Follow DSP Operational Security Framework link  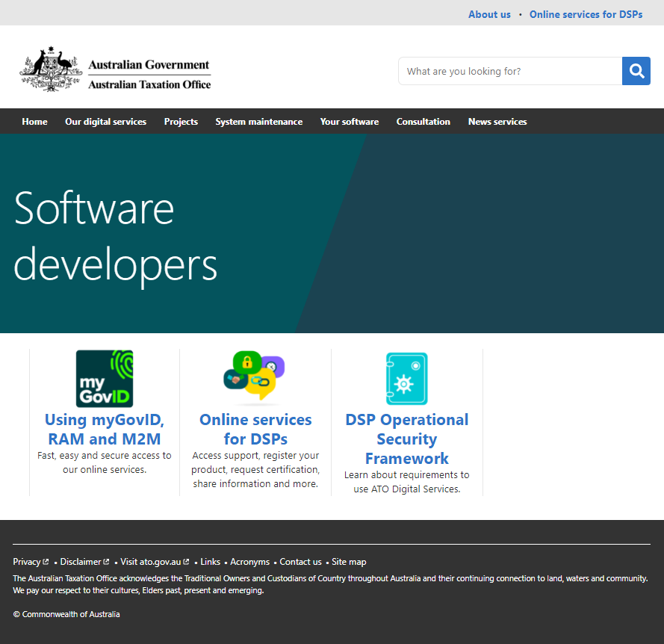click(x=406, y=439)
